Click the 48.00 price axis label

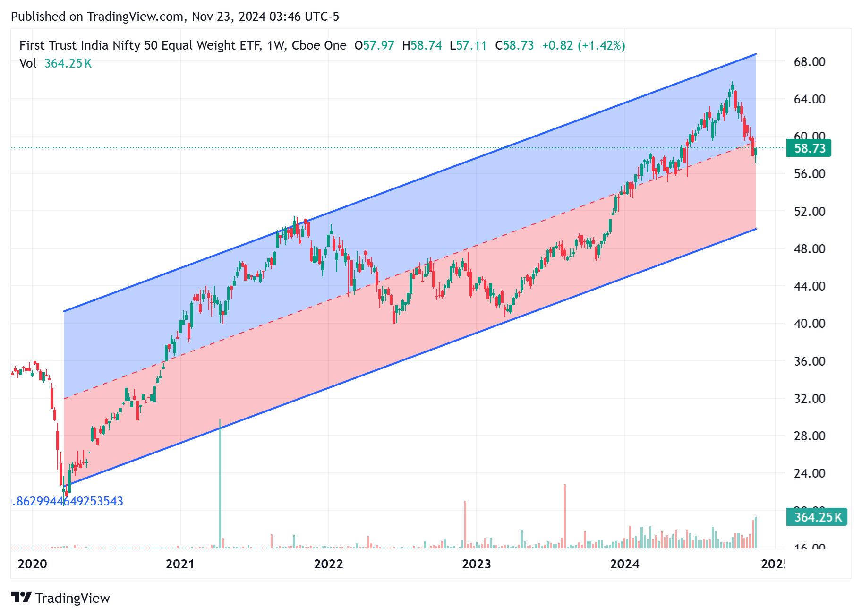click(x=810, y=248)
